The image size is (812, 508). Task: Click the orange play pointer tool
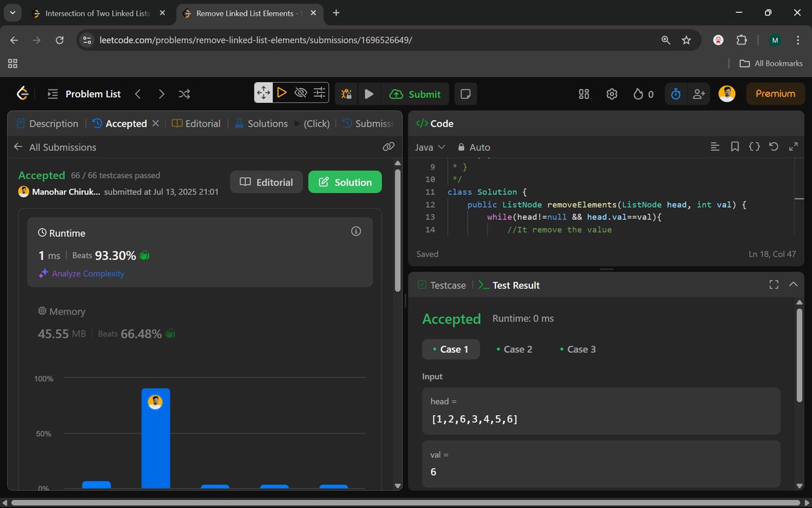pos(282,93)
